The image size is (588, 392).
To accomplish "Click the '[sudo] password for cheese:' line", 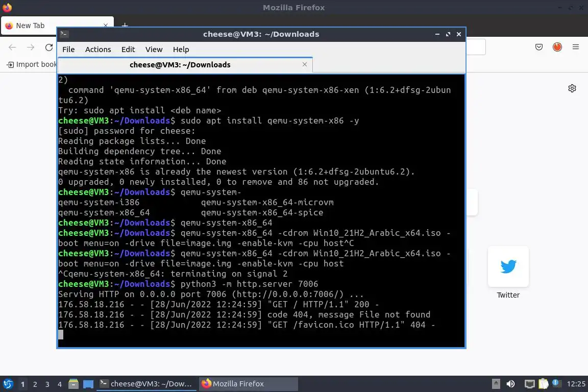I will [127, 131].
